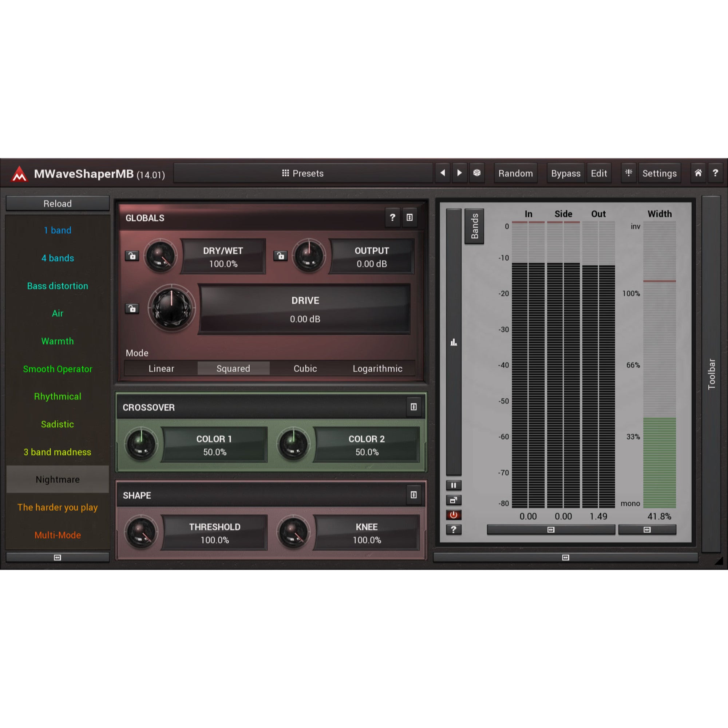Screen dimensions: 728x728
Task: Go to next preset arrow
Action: click(459, 173)
